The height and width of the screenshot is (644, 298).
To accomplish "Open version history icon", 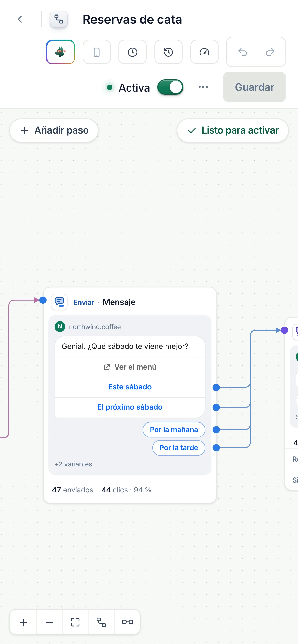I will tap(168, 52).
